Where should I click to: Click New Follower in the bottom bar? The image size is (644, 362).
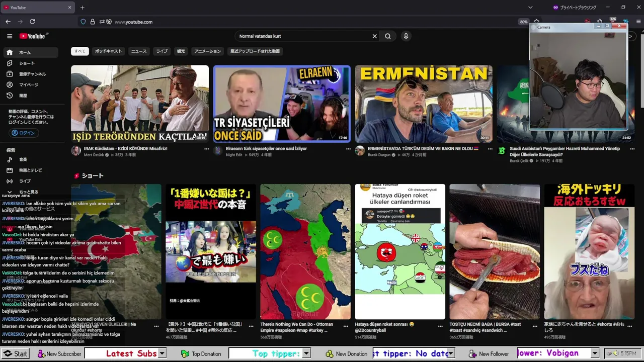click(489, 353)
